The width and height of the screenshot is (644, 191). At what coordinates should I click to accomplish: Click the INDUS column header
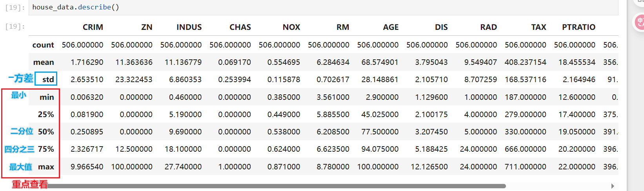[x=189, y=27]
